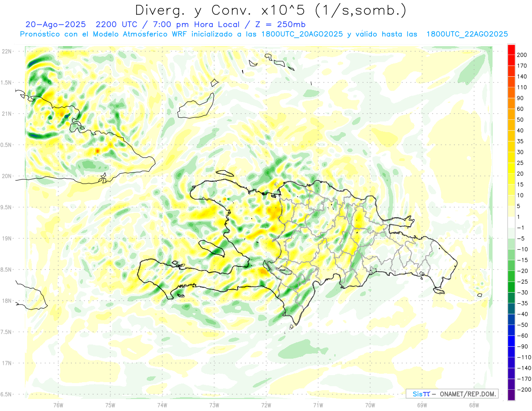Click the '68W' longitude label

click(x=474, y=405)
